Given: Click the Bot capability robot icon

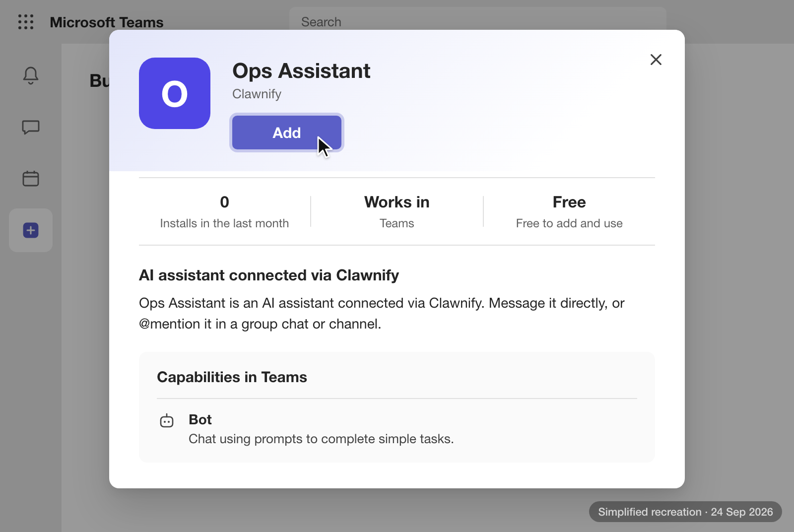Looking at the screenshot, I should click(167, 421).
